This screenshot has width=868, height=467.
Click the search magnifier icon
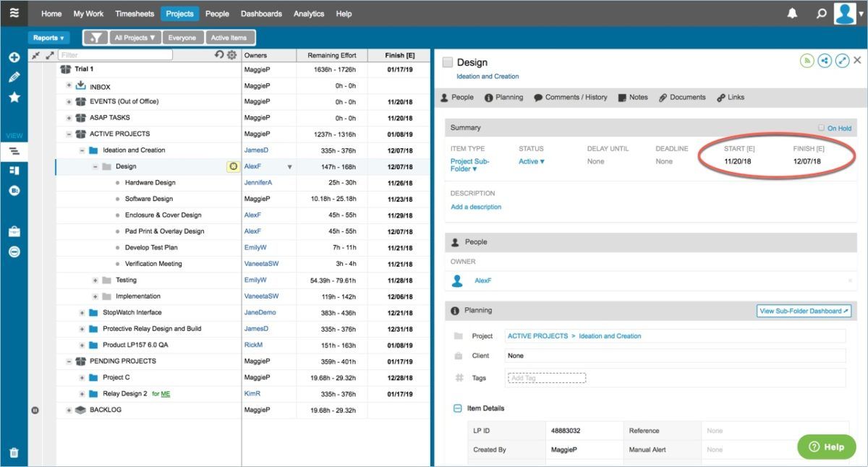821,13
